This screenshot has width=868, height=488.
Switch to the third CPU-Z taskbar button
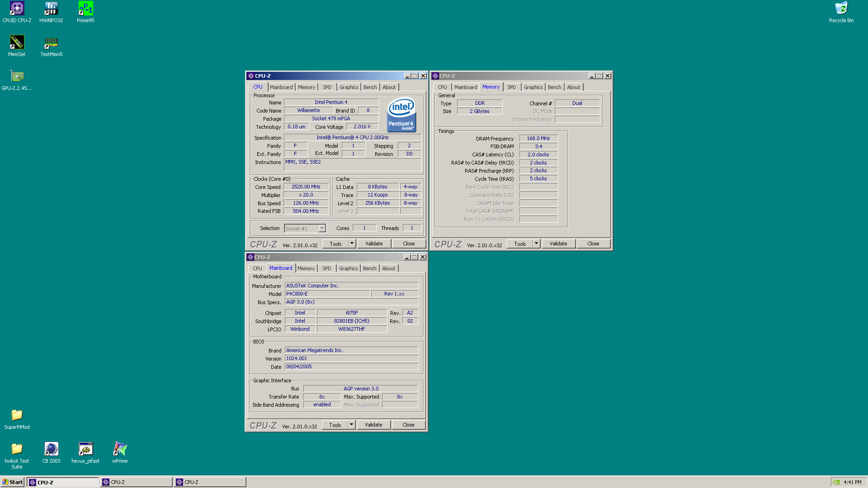210,482
